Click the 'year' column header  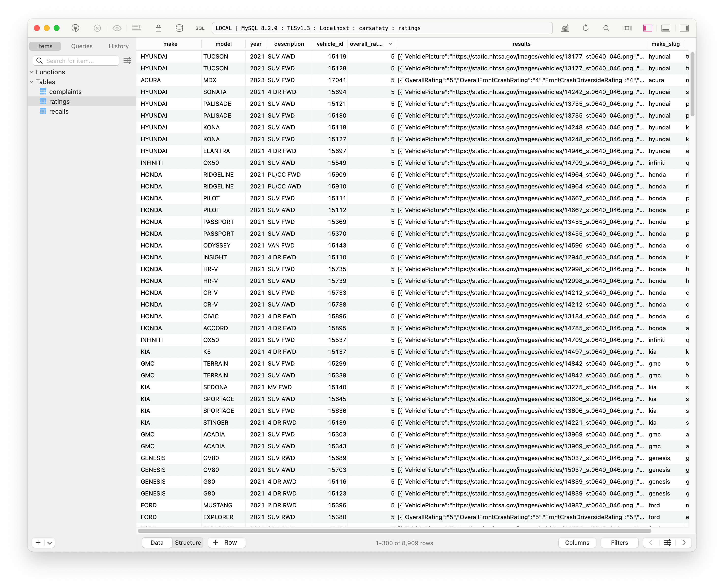pyautogui.click(x=256, y=44)
